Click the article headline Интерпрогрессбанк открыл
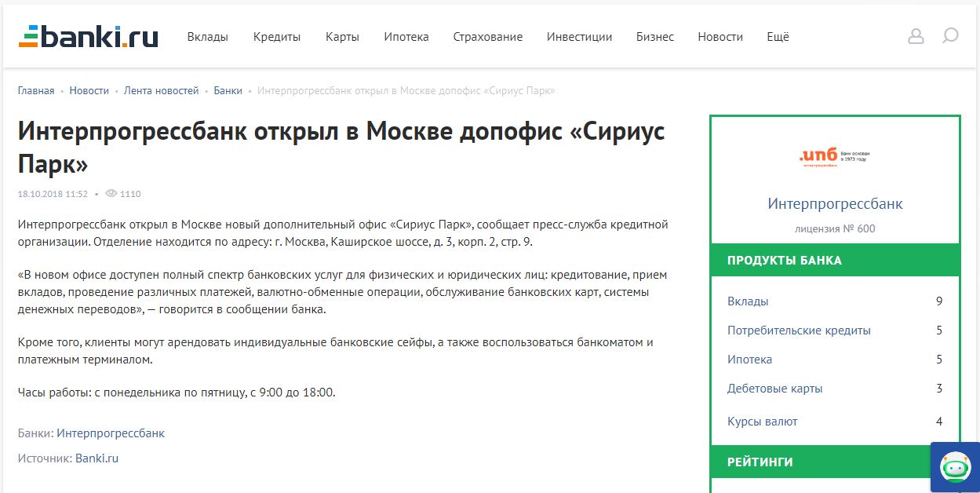 click(x=341, y=148)
